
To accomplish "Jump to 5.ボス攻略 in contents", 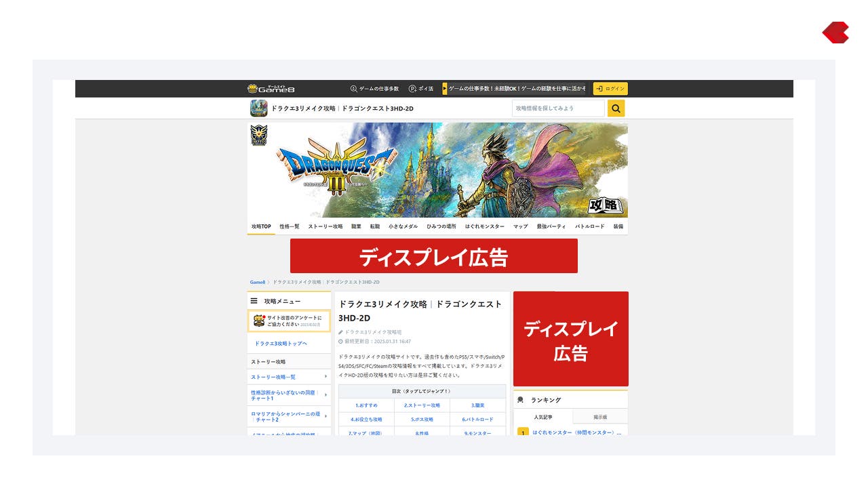I will click(x=422, y=419).
